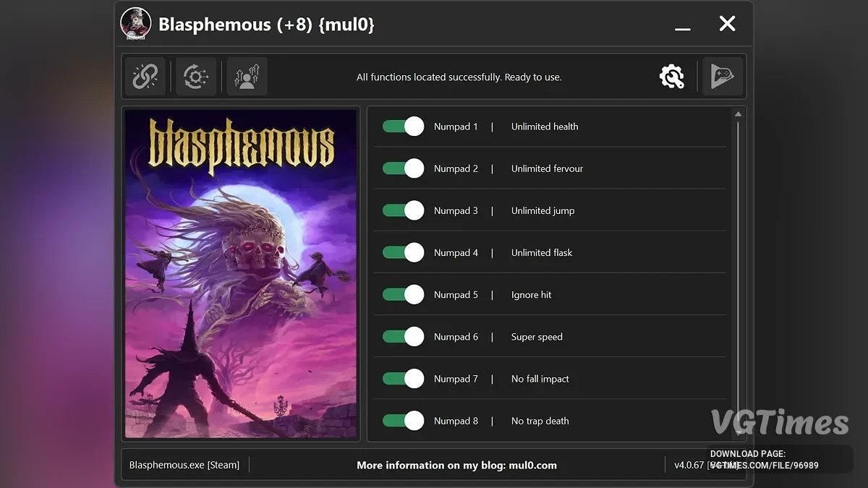
Task: Disable the Unlimited jump switch
Action: point(404,210)
